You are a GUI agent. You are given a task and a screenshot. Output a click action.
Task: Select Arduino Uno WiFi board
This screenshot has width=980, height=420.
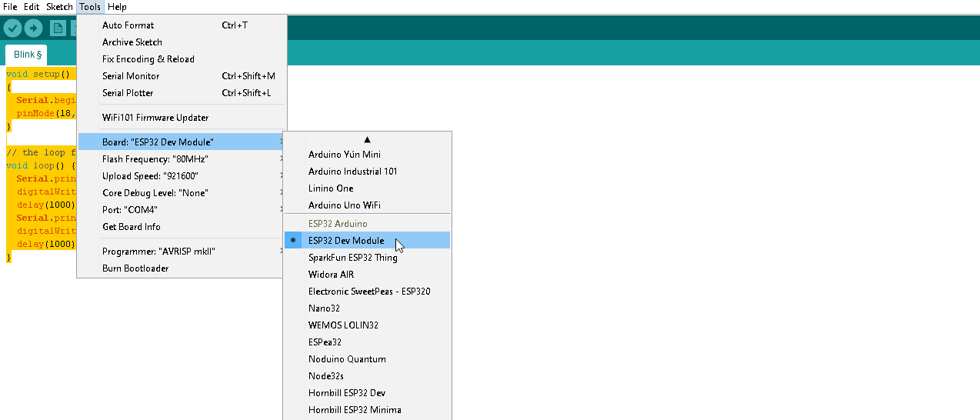coord(344,205)
